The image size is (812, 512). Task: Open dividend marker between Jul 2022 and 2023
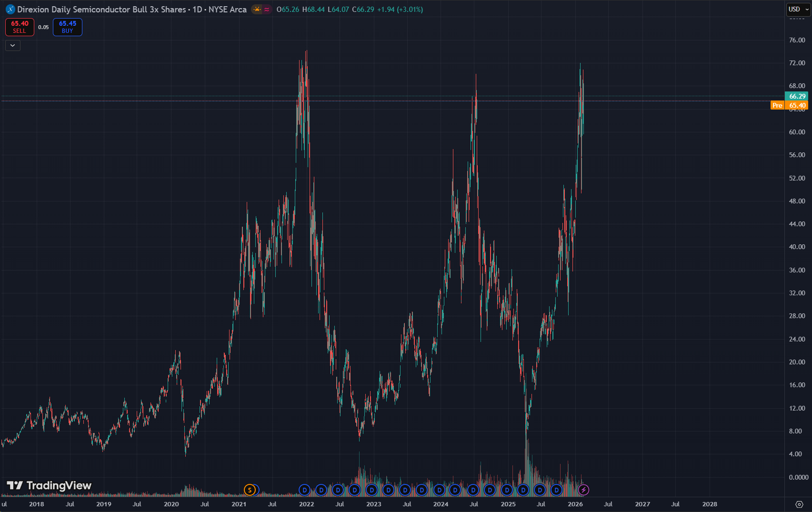coord(354,490)
